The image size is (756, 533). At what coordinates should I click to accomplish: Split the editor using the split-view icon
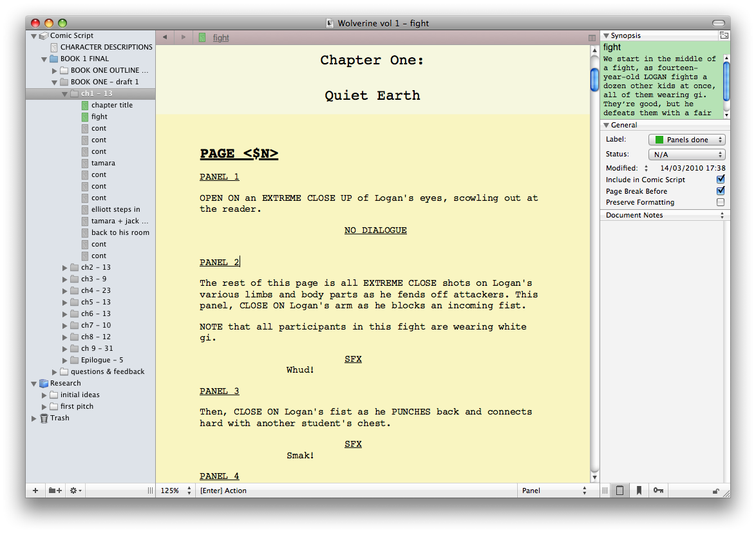pos(592,38)
